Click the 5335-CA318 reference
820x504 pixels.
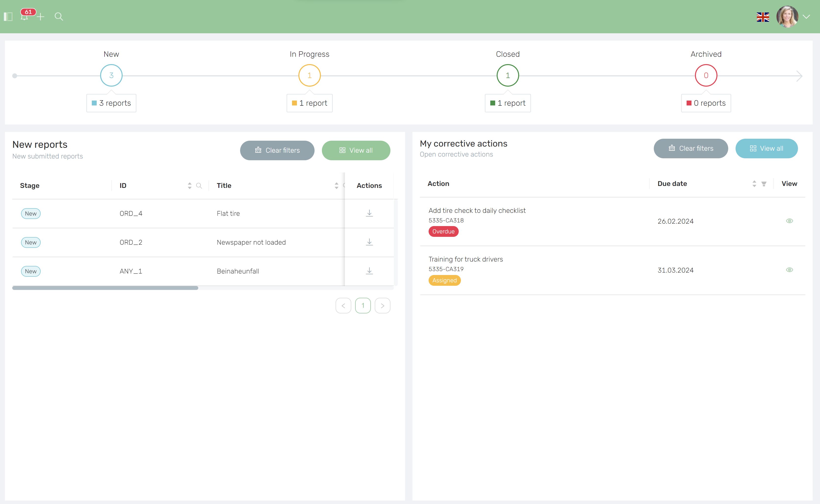coord(446,220)
